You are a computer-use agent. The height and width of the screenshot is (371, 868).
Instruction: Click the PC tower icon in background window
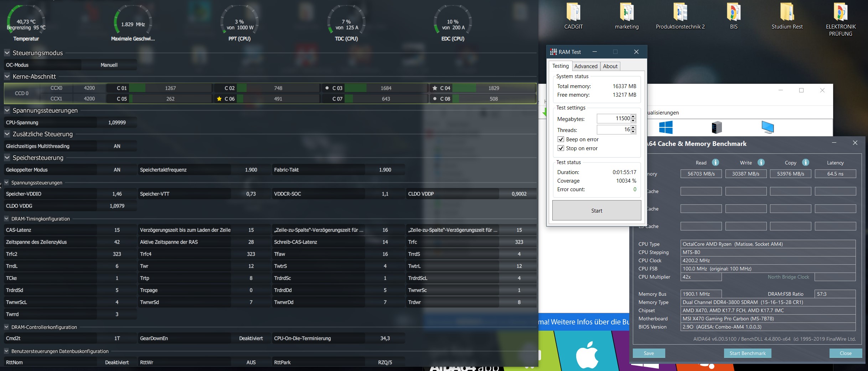click(x=717, y=127)
